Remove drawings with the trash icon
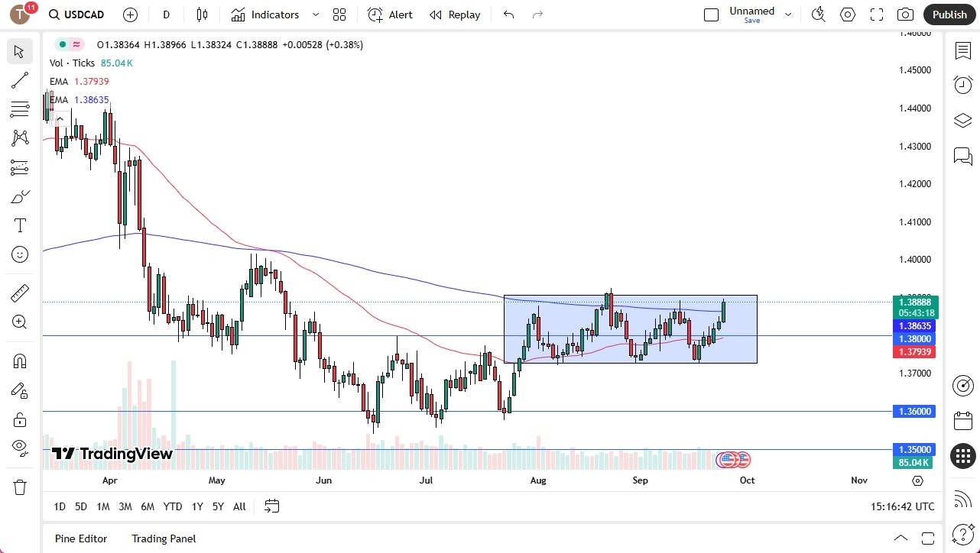The image size is (980, 553). click(20, 487)
